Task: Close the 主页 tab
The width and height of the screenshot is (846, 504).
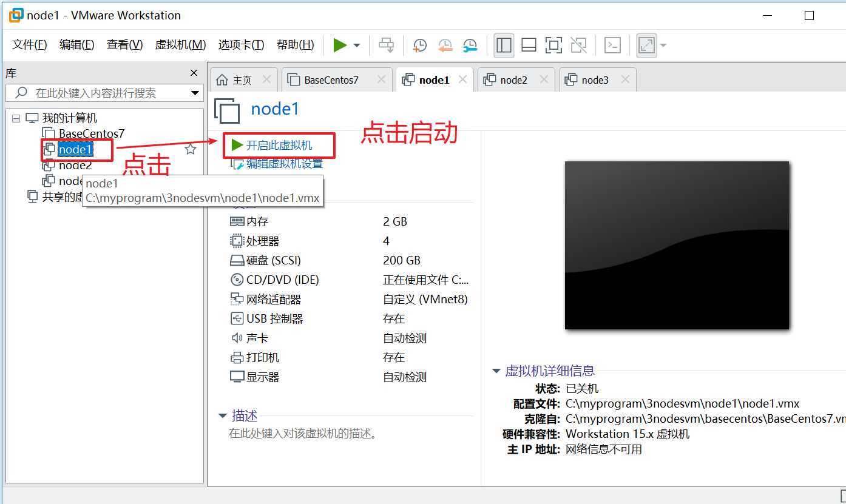Action: [x=266, y=79]
